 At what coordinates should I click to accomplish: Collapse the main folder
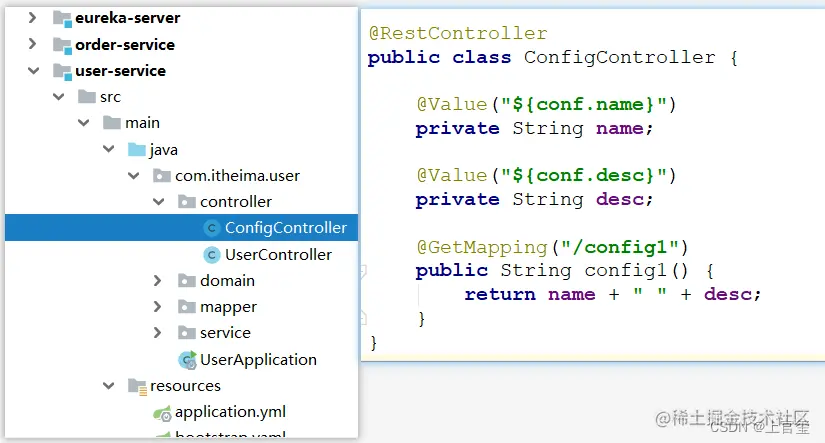(83, 123)
